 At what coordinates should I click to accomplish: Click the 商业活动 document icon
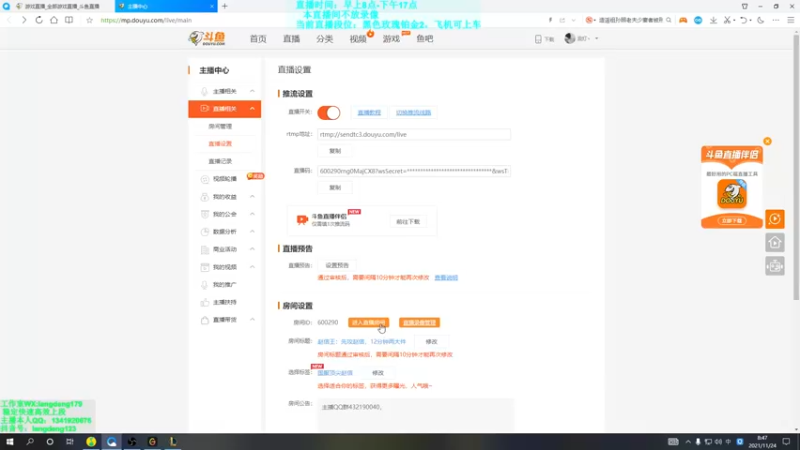205,249
